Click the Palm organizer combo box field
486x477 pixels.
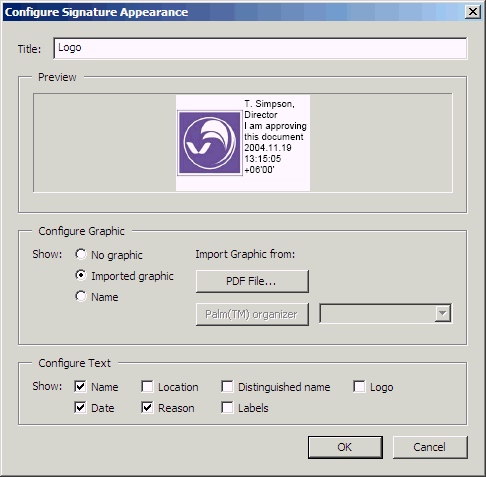(385, 313)
